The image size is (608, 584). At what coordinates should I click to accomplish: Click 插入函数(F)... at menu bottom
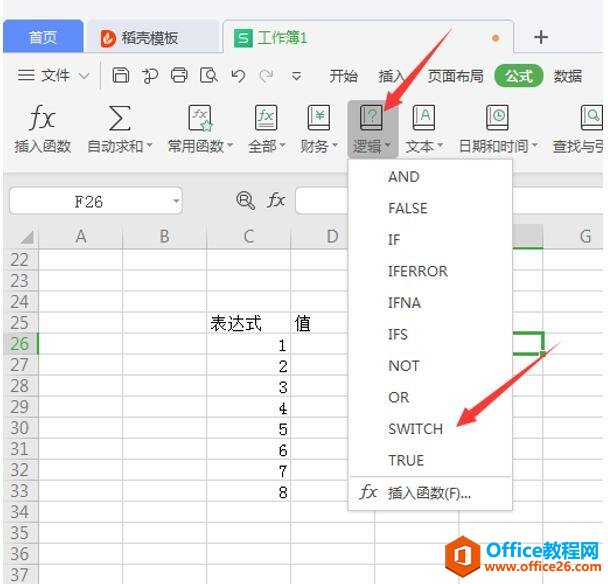click(430, 493)
